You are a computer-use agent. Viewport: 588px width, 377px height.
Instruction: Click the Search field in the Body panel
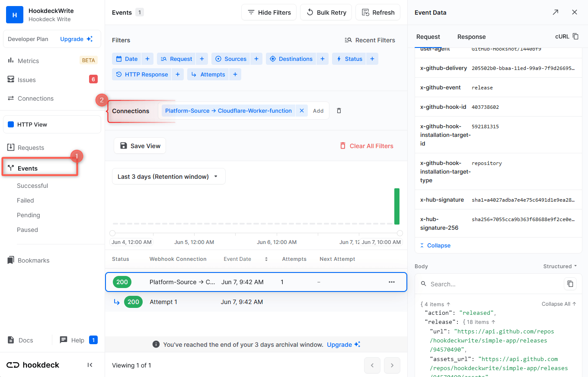[x=476, y=284]
